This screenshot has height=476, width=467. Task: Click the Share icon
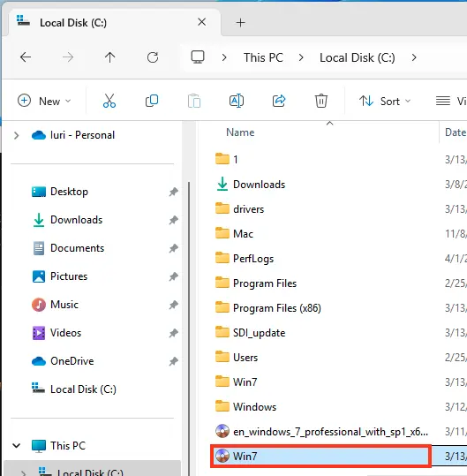point(279,101)
